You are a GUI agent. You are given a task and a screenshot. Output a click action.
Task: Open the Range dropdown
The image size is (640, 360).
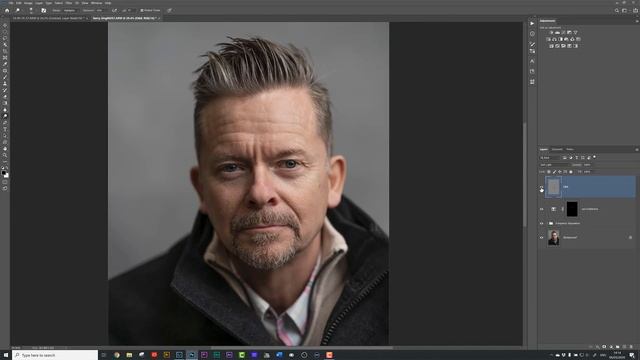[x=70, y=10]
